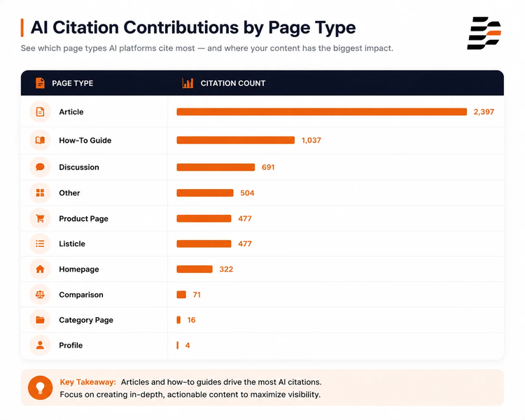Click the CITATION COUNT column header
Screen dimensions: 525x420
[x=233, y=83]
